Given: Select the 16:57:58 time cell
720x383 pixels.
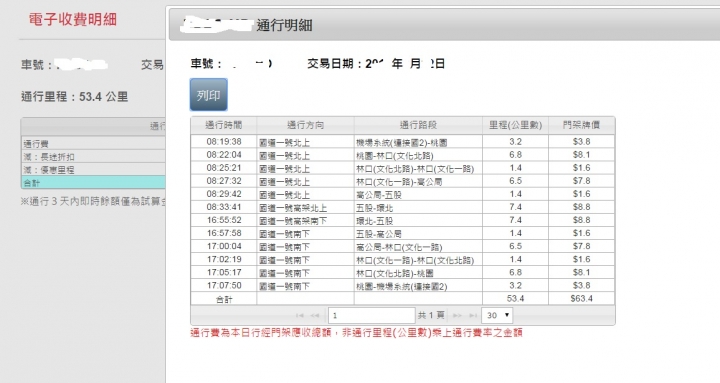Looking at the screenshot, I should coord(224,233).
